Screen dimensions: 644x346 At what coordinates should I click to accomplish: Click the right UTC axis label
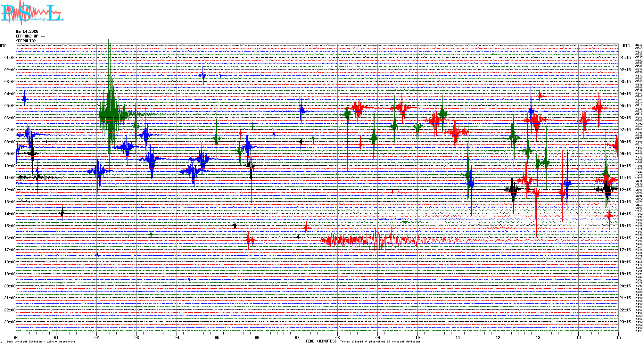pos(626,46)
